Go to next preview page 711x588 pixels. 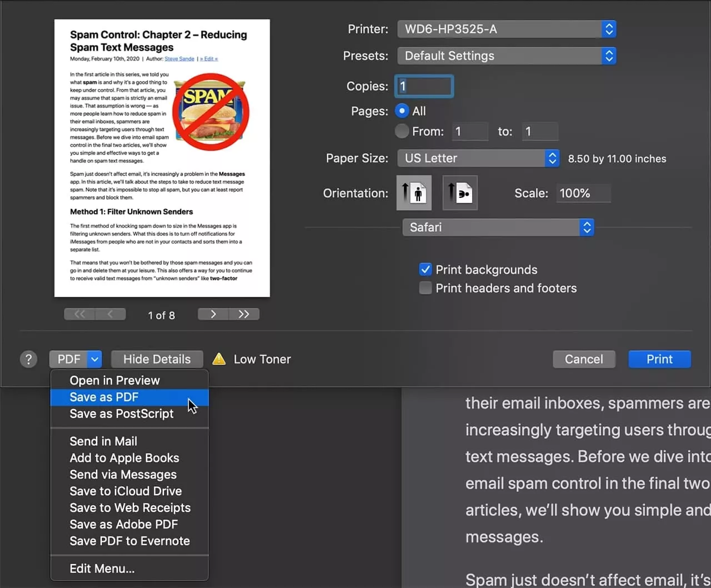tap(213, 314)
